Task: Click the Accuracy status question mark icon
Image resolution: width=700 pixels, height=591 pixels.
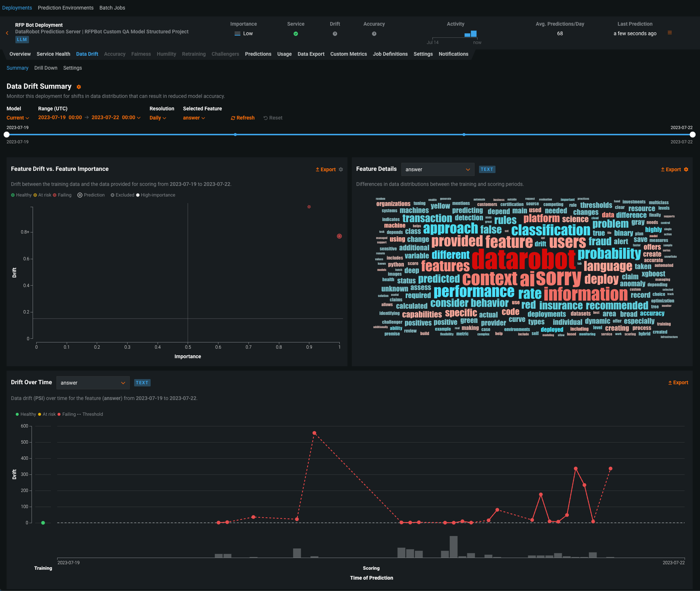Action: pos(374,34)
